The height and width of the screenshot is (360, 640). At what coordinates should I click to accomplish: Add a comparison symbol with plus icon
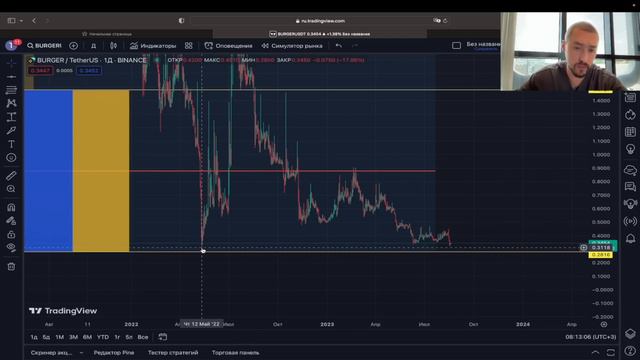(73, 46)
